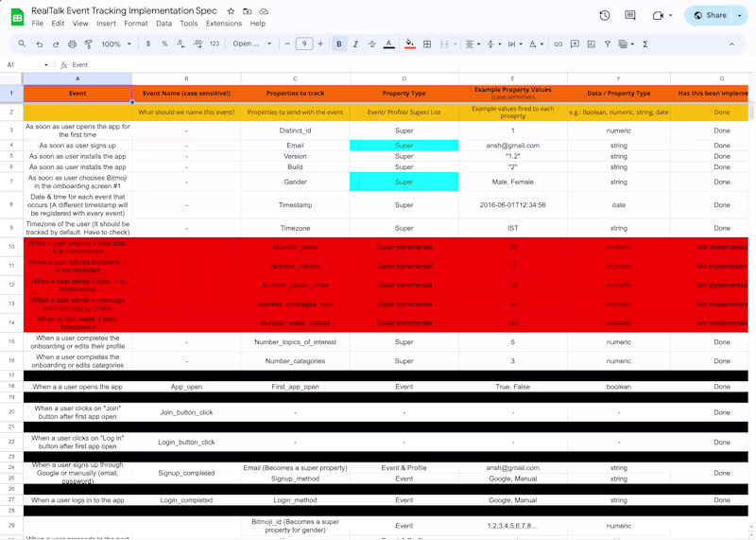This screenshot has width=756, height=540.
Task: Click the print icon in toolbar
Action: point(72,44)
